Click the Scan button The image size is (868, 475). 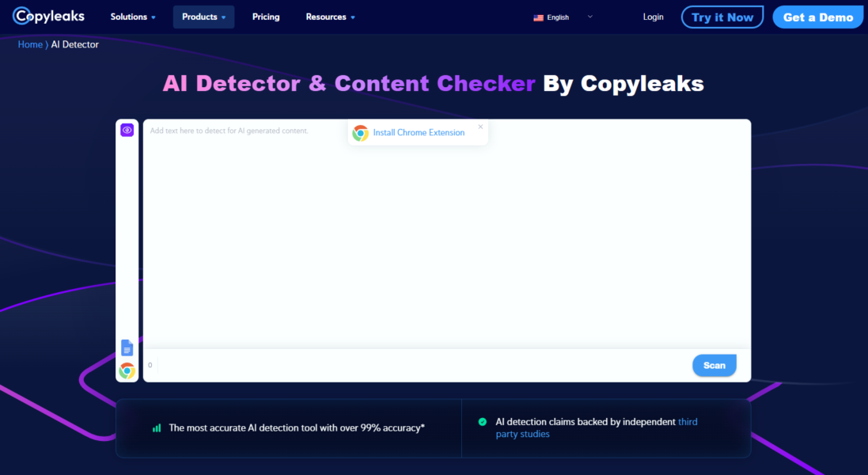tap(713, 365)
